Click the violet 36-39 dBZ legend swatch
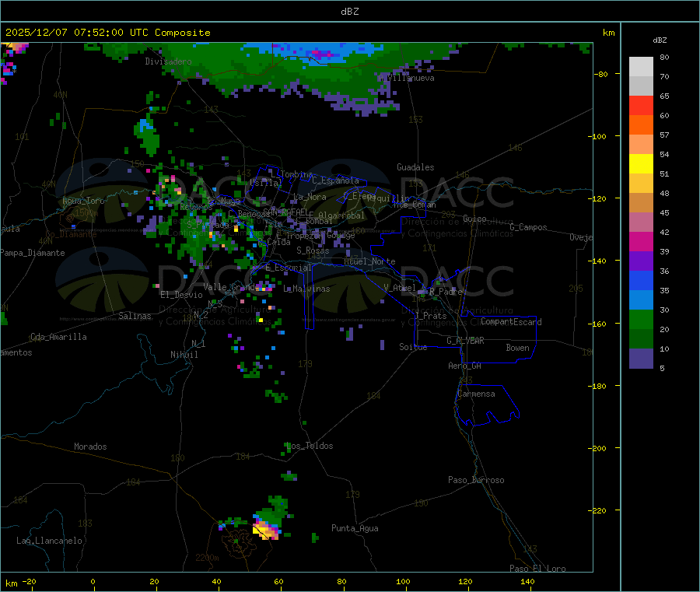This screenshot has height=592, width=700. coord(641,261)
